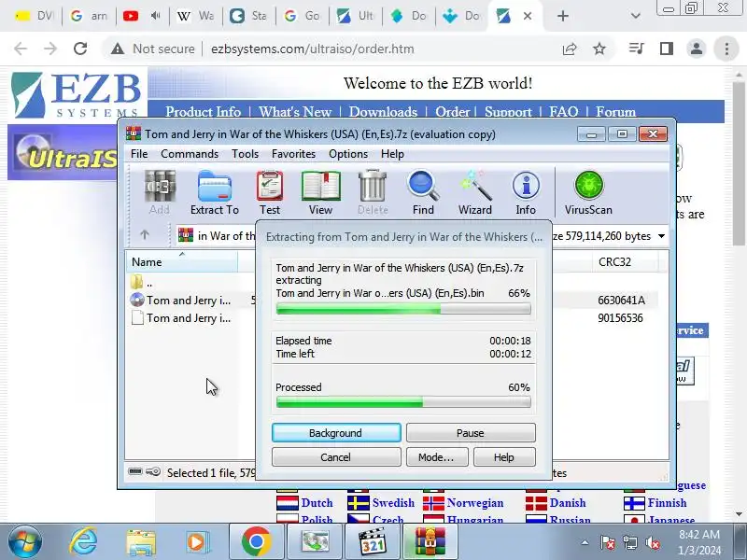The height and width of the screenshot is (560, 747).
Task: Open the Favorites menu
Action: click(x=293, y=154)
